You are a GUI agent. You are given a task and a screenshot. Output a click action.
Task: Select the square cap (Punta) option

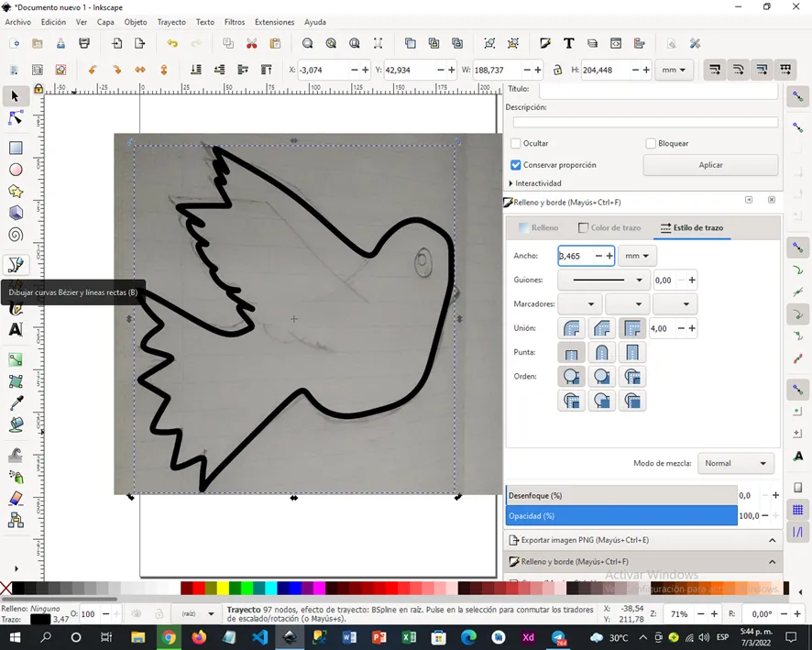coord(632,353)
